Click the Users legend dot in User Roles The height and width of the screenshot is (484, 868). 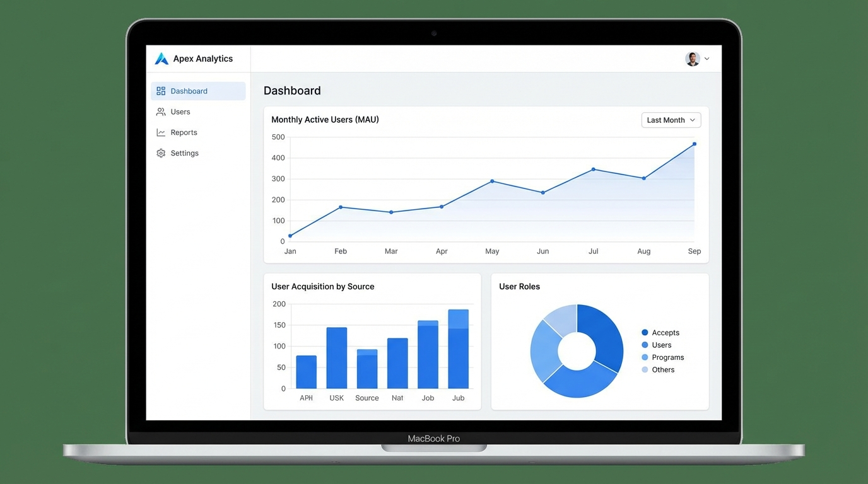pyautogui.click(x=645, y=345)
